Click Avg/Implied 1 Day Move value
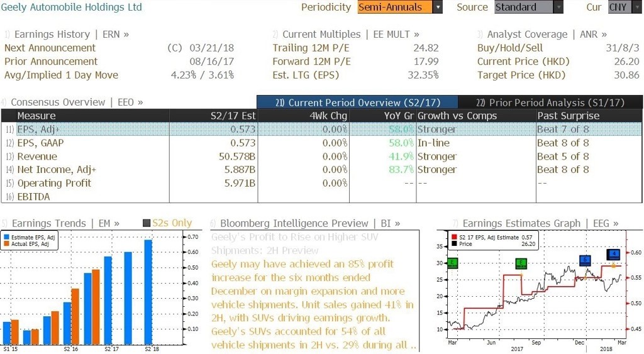The image size is (644, 354). point(202,75)
